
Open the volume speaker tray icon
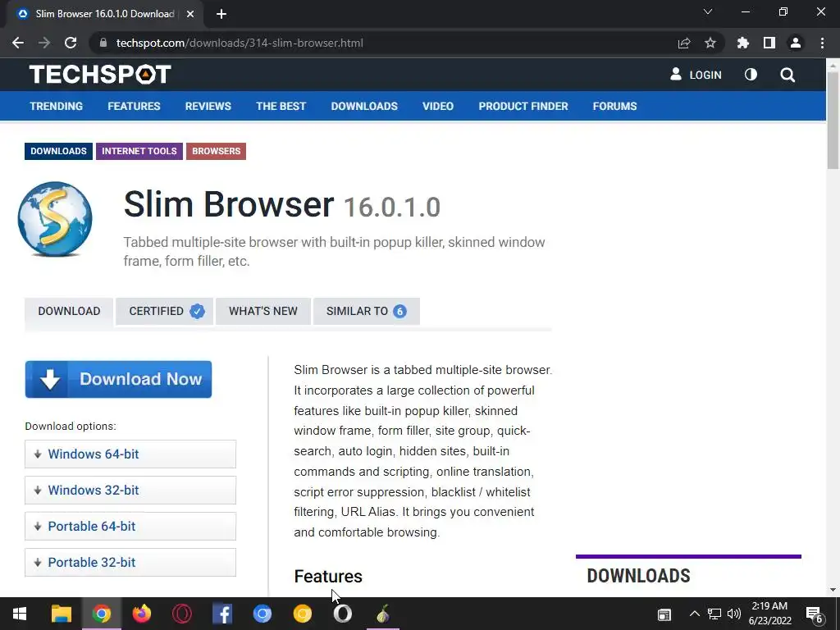(734, 614)
